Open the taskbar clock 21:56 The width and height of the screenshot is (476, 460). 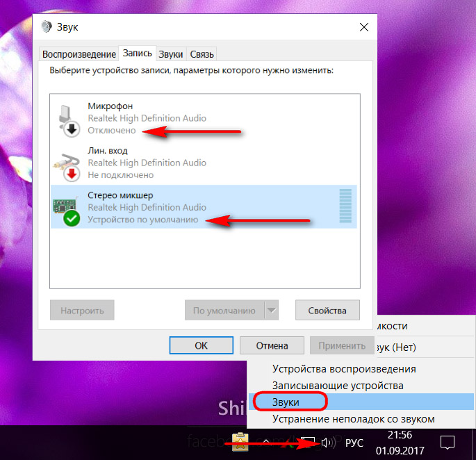coord(400,434)
